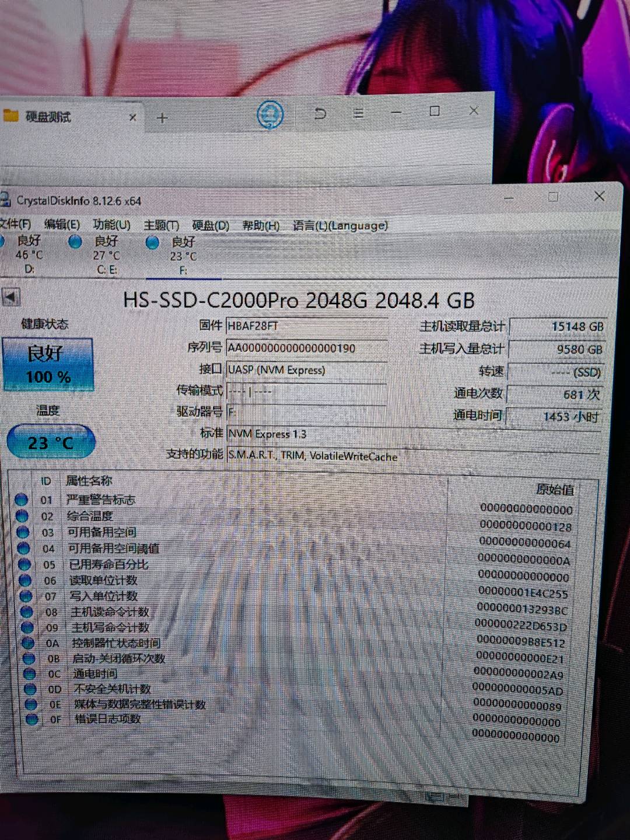Click the 健康状态 label

click(45, 324)
